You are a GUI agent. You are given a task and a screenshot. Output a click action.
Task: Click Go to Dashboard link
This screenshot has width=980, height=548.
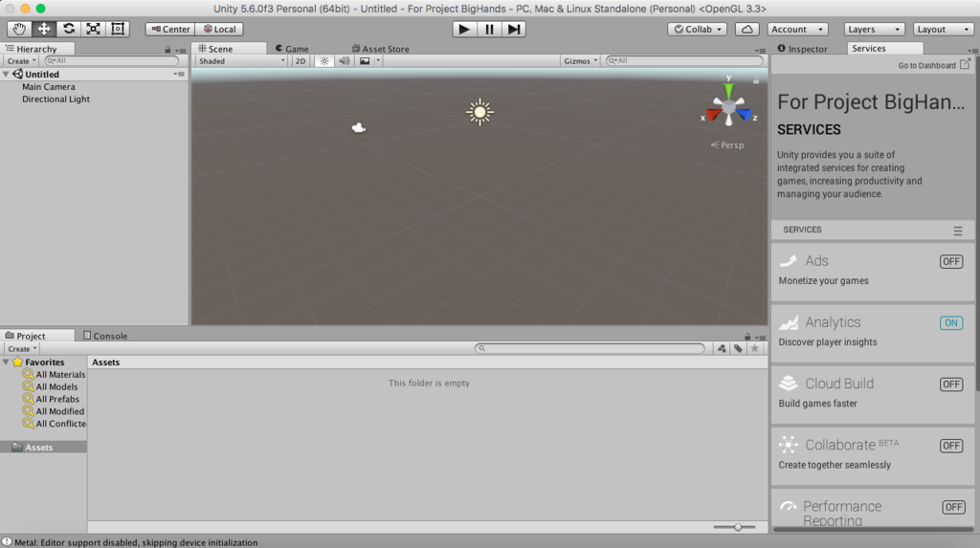tap(934, 65)
